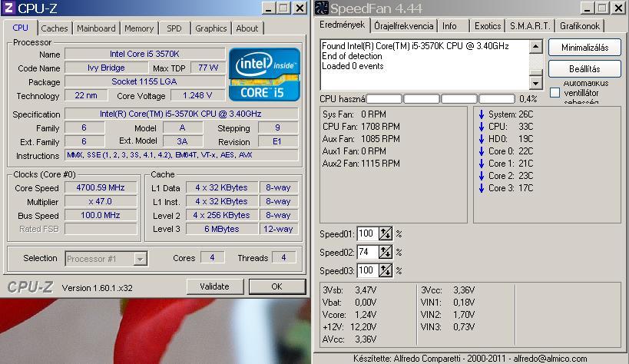
Task: Click the Speed03 spinner arrows
Action: point(386,270)
